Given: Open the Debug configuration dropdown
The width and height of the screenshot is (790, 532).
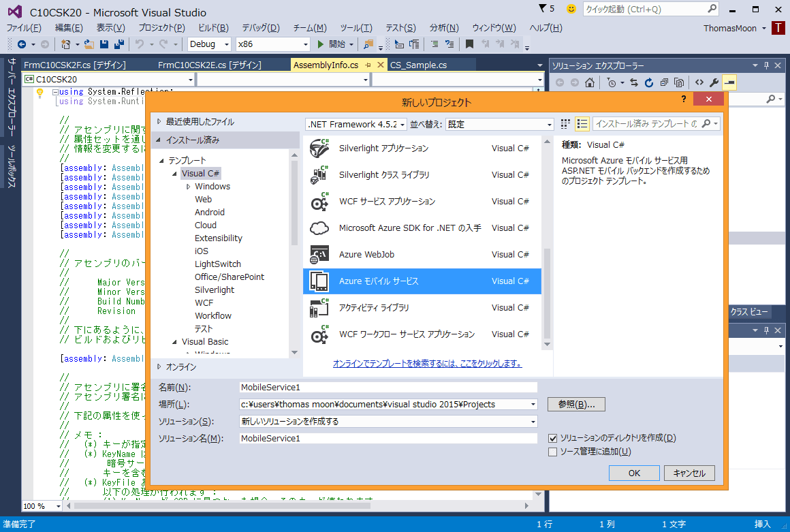Looking at the screenshot, I should (209, 44).
